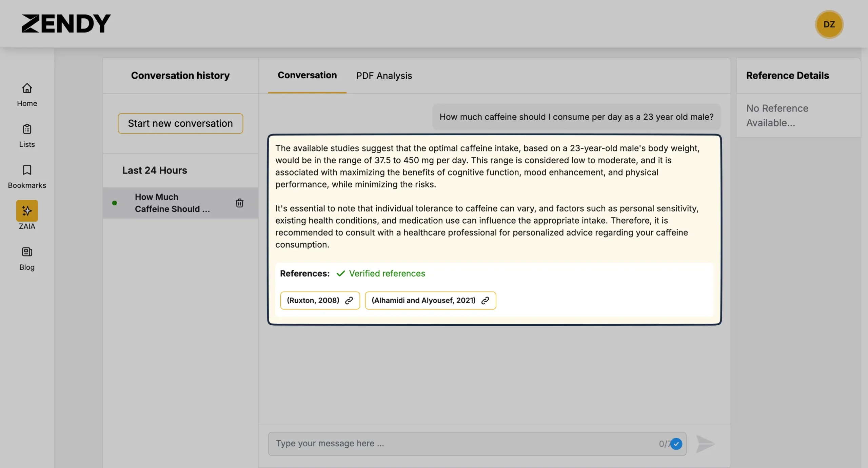Open Lists in the sidebar

[x=27, y=136]
